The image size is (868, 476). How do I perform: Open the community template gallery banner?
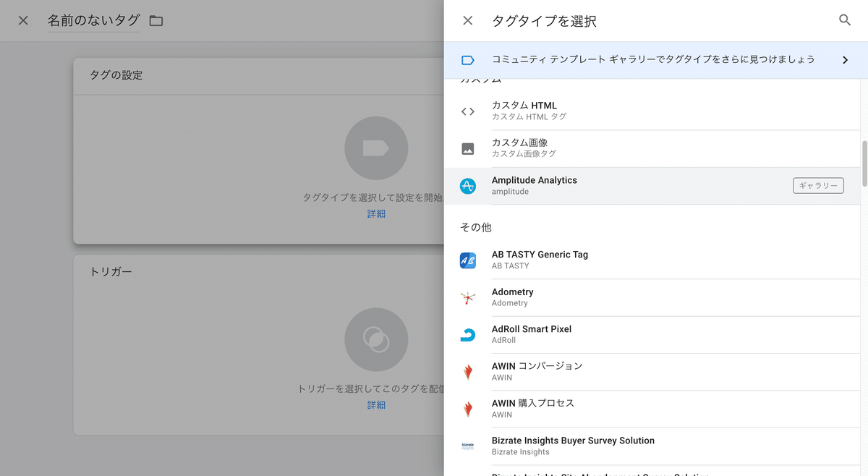pos(656,60)
